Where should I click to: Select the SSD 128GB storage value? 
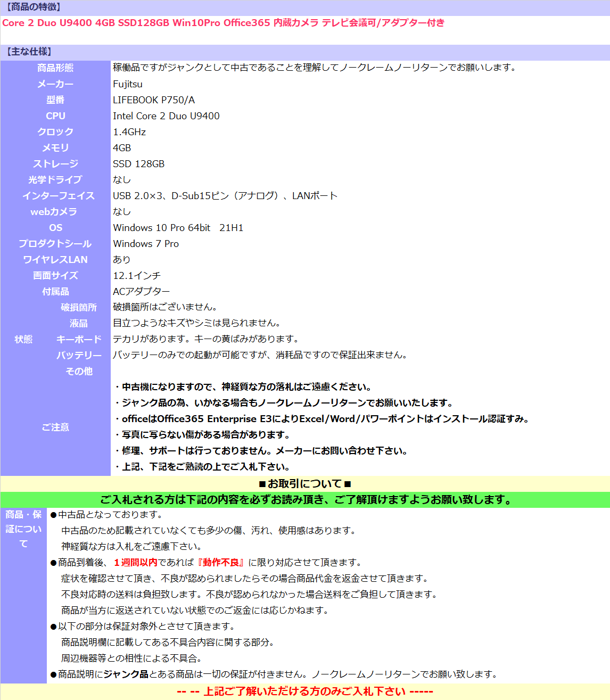point(139,164)
